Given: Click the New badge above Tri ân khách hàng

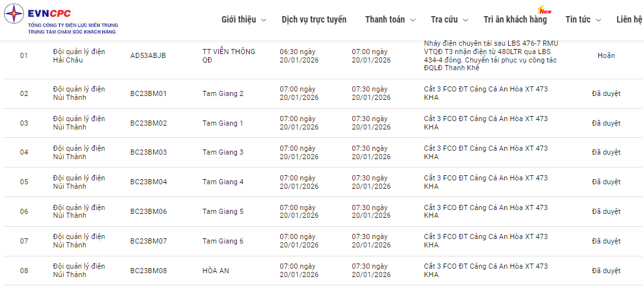Looking at the screenshot, I should (545, 11).
